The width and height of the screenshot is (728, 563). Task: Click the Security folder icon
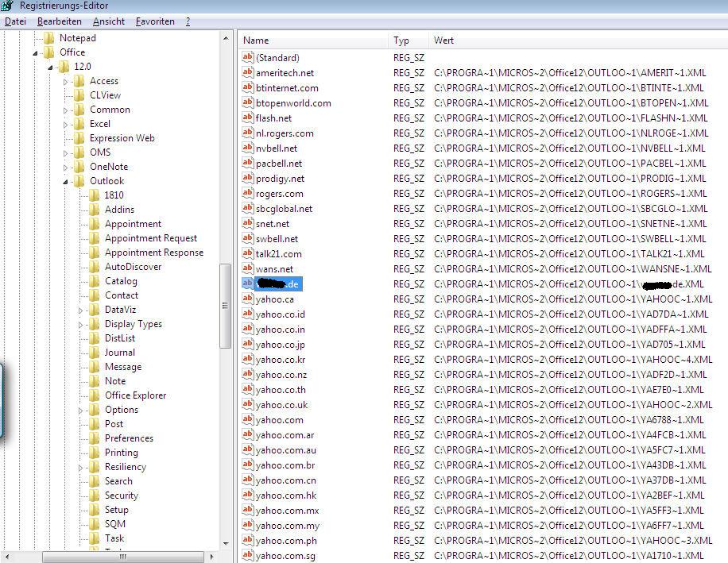(94, 496)
